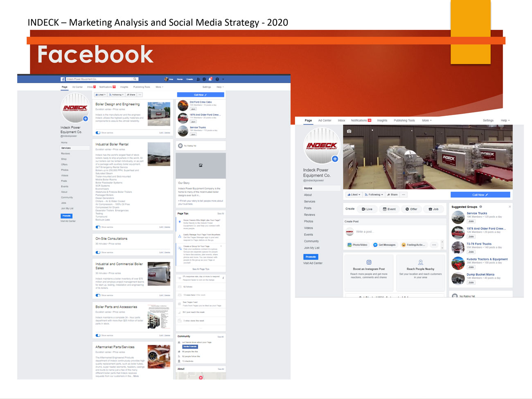Click the plus icon on profile picture

click(335, 159)
